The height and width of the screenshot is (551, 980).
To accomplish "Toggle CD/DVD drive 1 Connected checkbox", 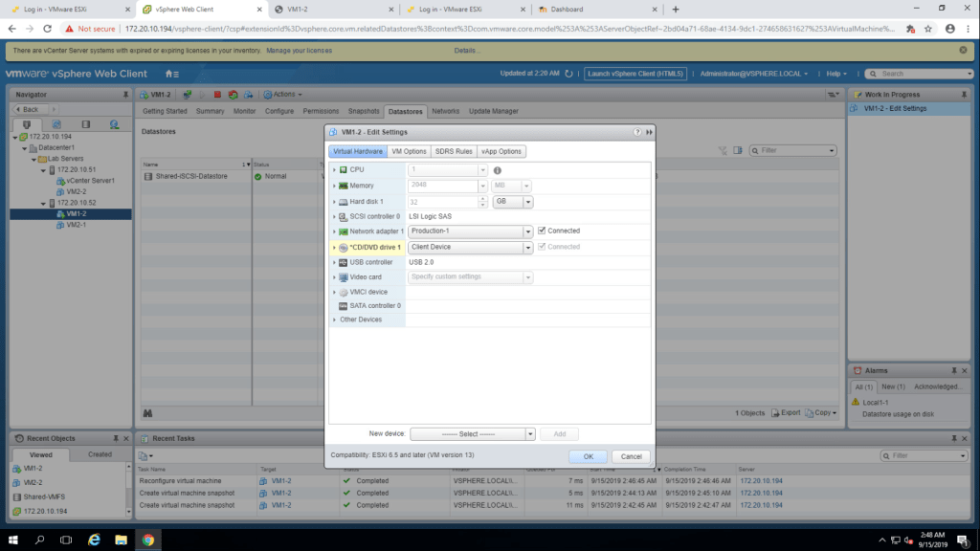I will coord(542,247).
